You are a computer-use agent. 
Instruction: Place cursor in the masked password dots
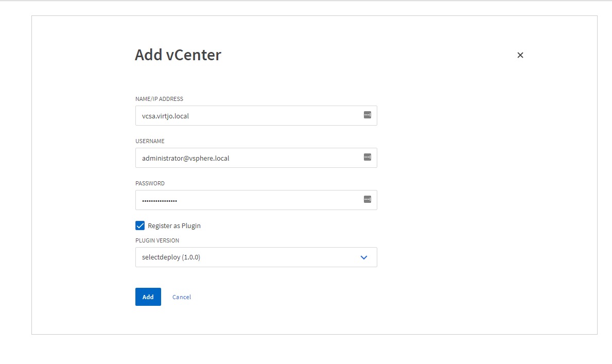click(x=160, y=200)
